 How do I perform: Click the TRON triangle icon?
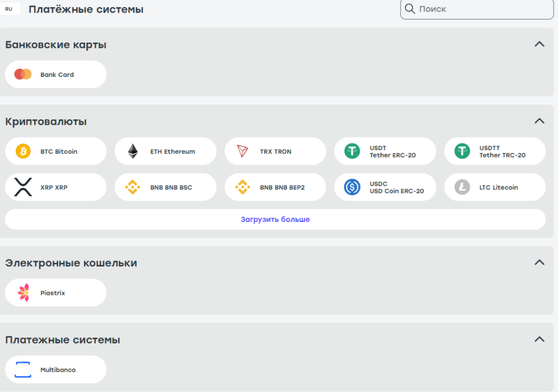[x=242, y=151]
